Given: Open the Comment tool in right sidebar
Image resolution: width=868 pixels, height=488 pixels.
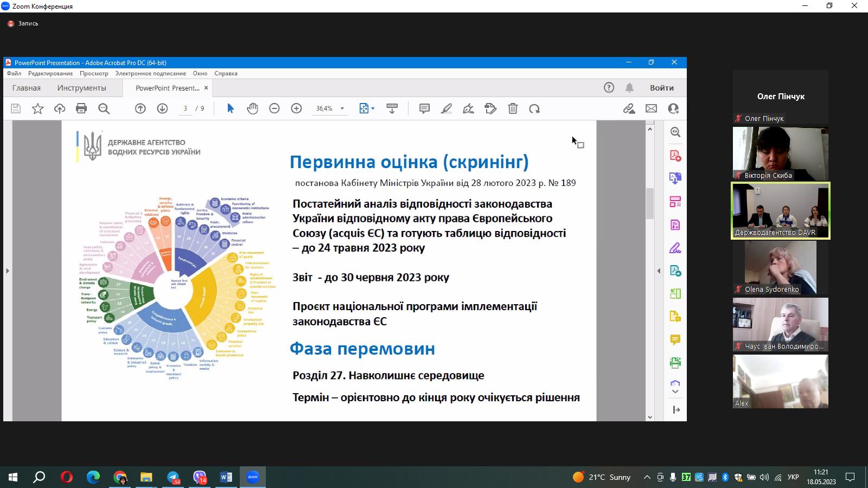Looking at the screenshot, I should click(675, 339).
